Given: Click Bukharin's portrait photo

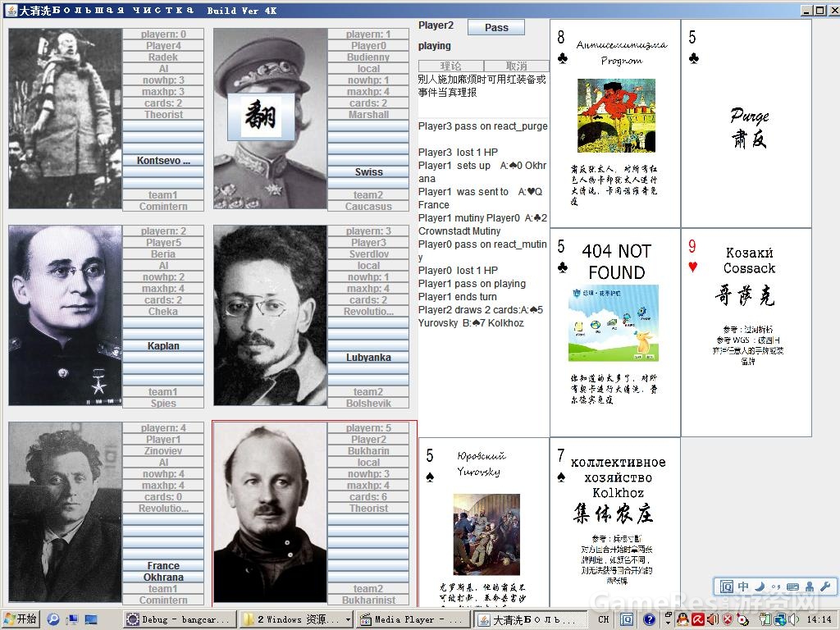Looking at the screenshot, I should (x=271, y=512).
